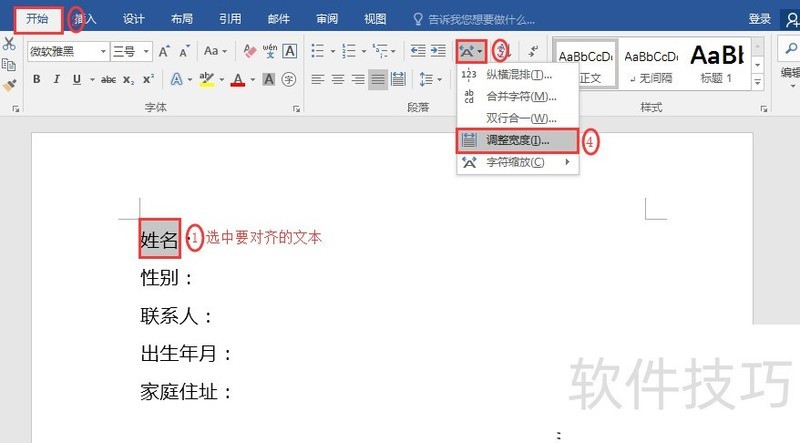Toggle strikethrough abc formatting
Image resolution: width=800 pixels, height=443 pixels.
tap(108, 80)
